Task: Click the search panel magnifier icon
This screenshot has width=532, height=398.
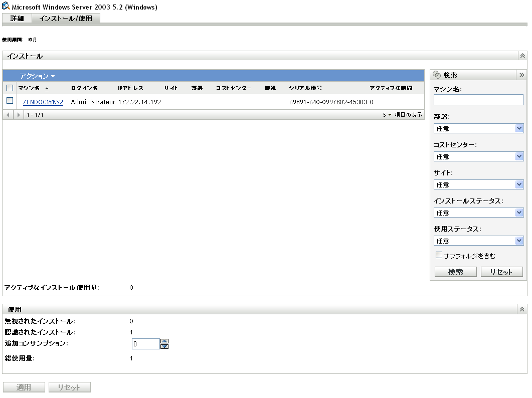Action: point(437,75)
